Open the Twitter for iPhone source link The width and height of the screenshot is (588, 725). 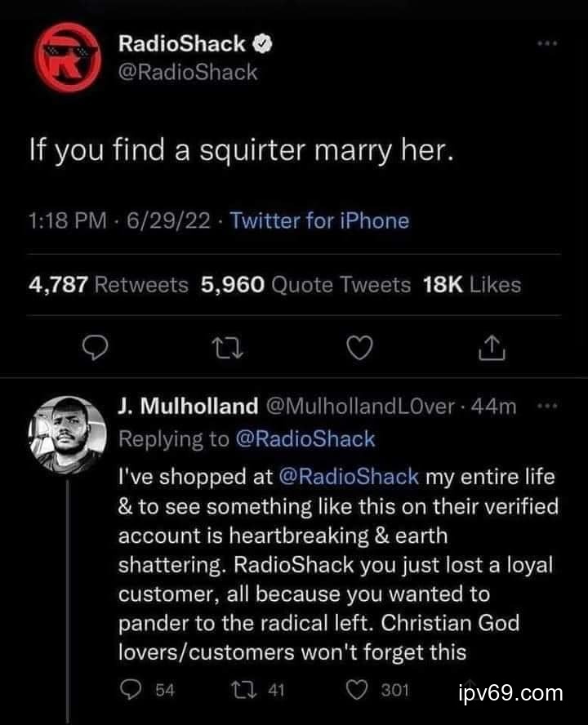point(320,220)
